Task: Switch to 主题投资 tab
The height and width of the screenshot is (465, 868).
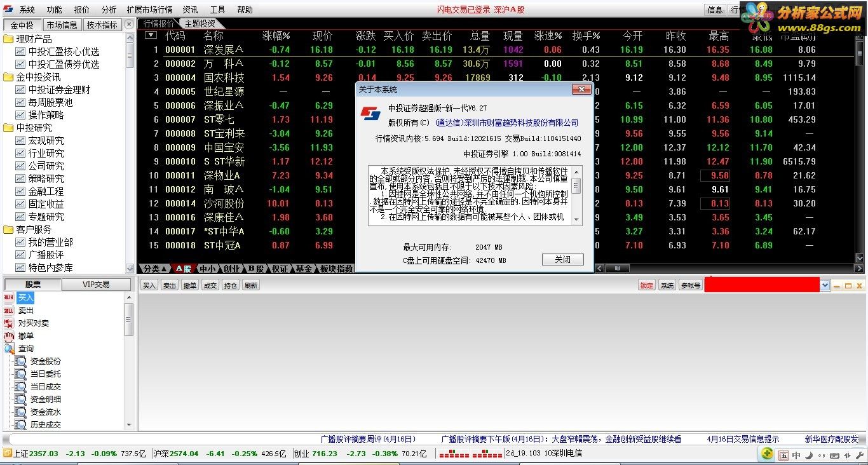Action: click(x=200, y=24)
